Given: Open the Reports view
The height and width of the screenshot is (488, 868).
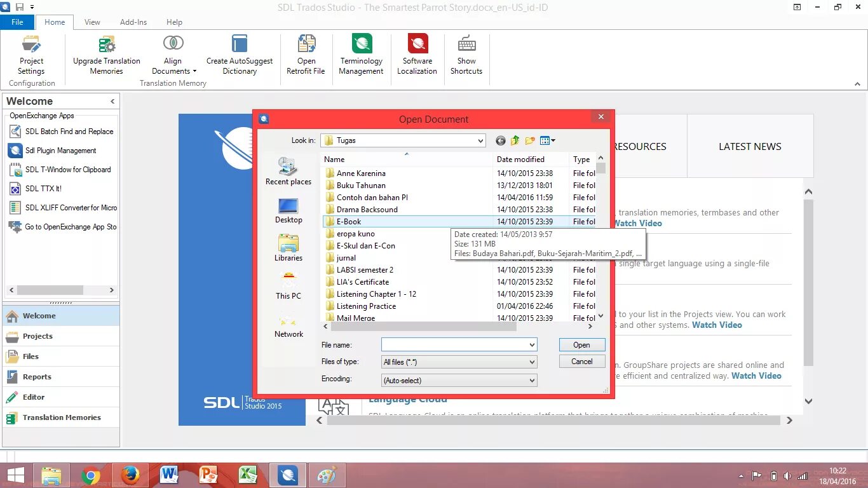Looking at the screenshot, I should pyautogui.click(x=60, y=377).
